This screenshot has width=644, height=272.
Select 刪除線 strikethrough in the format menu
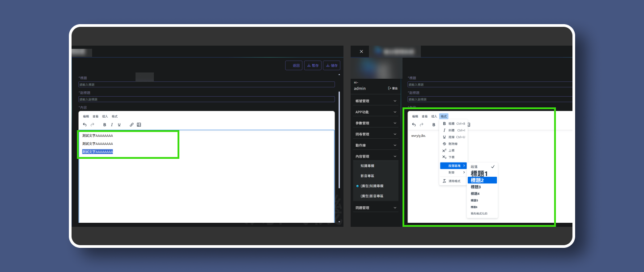[453, 144]
